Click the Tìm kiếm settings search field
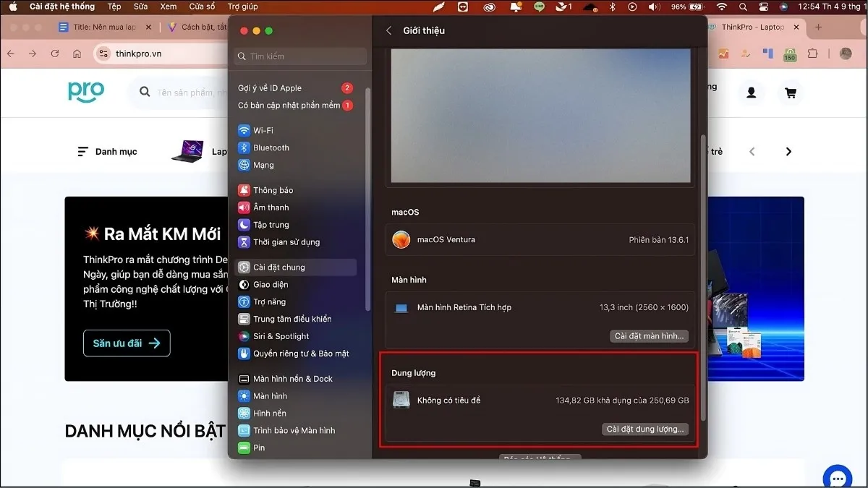The image size is (868, 488). click(300, 56)
